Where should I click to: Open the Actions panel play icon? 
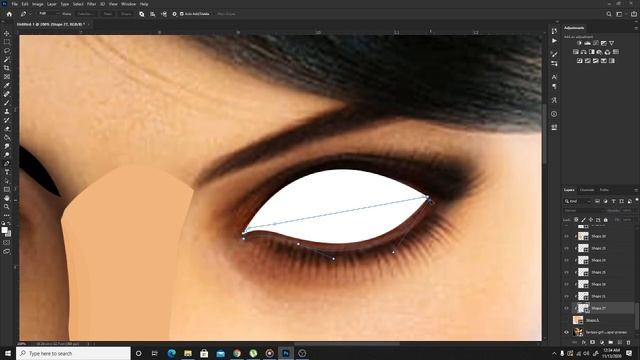coord(554,41)
